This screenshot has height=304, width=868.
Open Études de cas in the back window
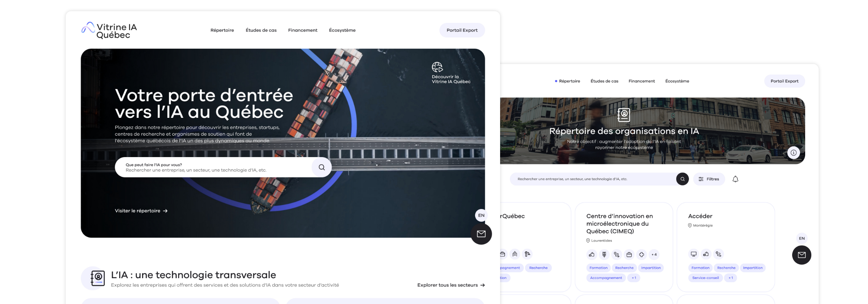pyautogui.click(x=604, y=81)
